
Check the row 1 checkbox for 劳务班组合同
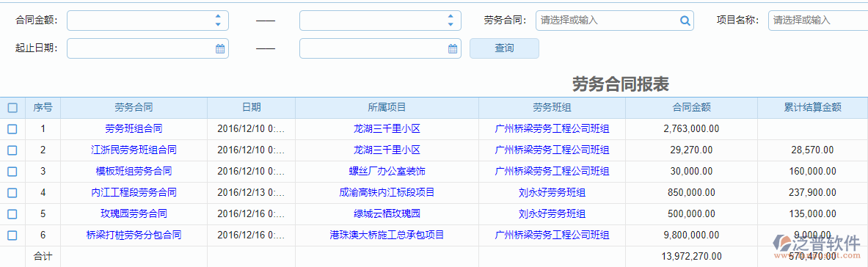(x=12, y=129)
